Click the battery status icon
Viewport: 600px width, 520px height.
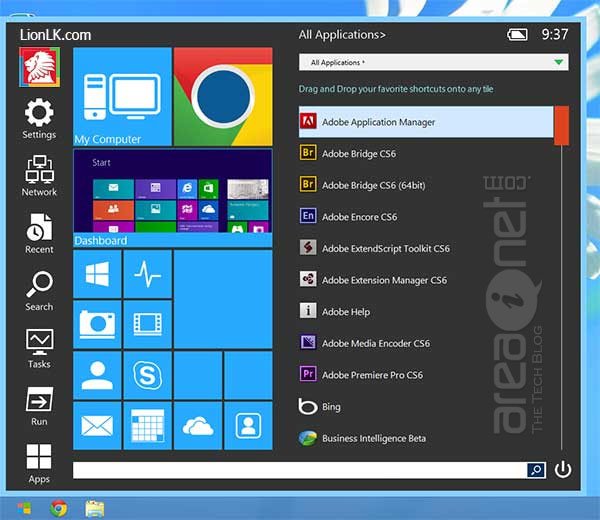[517, 35]
